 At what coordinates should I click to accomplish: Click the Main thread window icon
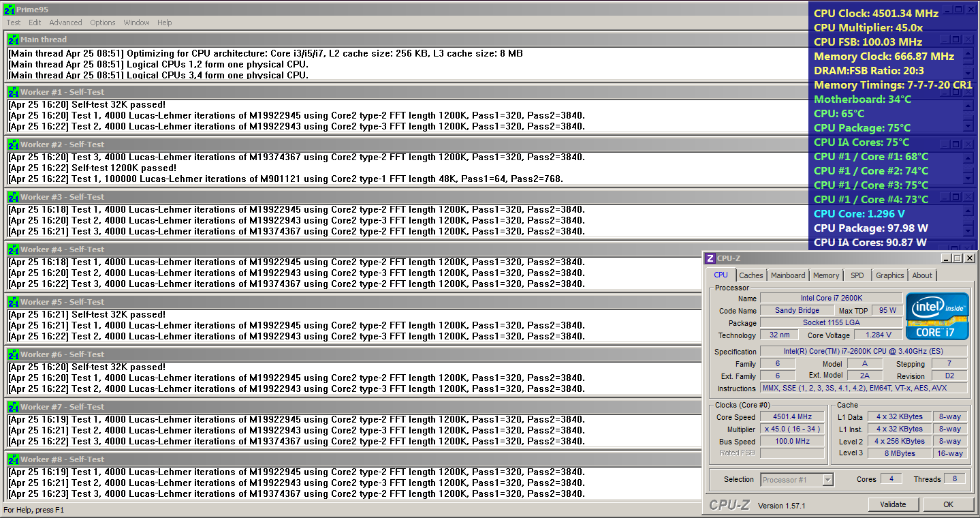pos(12,40)
